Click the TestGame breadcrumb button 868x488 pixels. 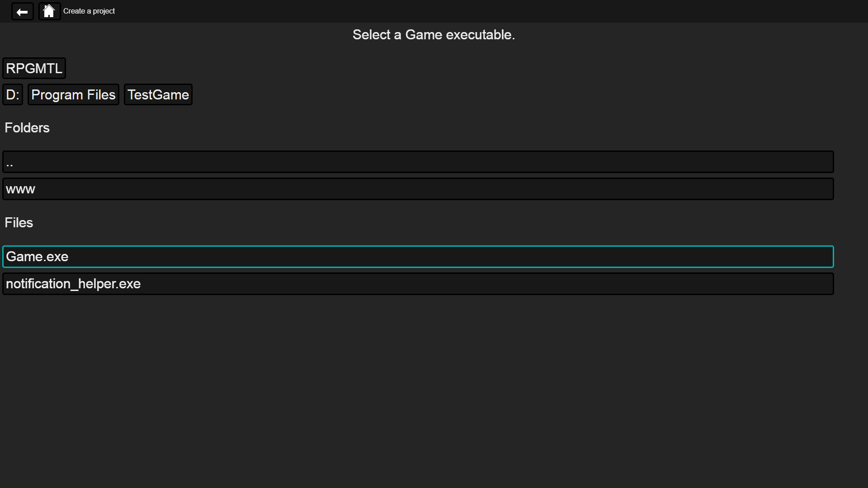point(158,95)
